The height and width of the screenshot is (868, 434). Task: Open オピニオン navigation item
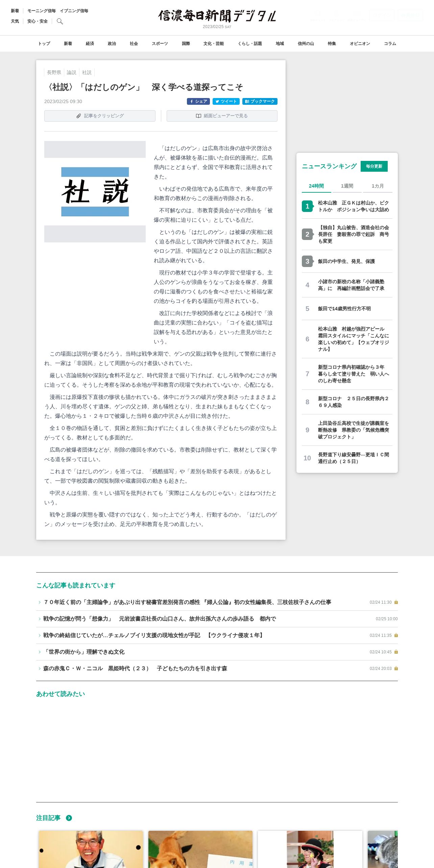(360, 44)
